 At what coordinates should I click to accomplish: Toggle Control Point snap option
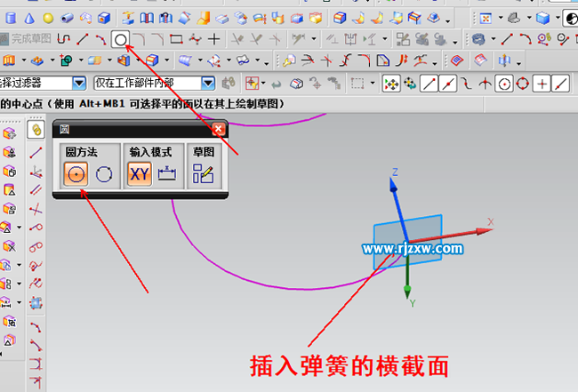(x=467, y=84)
